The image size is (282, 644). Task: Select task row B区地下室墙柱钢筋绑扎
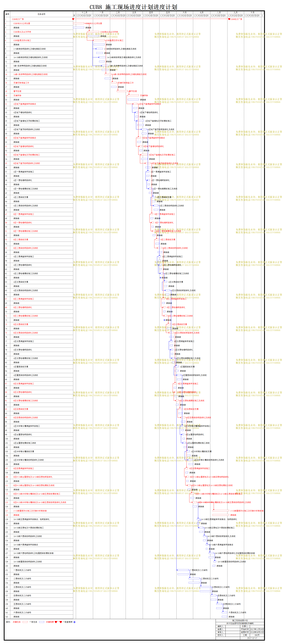tap(39, 146)
